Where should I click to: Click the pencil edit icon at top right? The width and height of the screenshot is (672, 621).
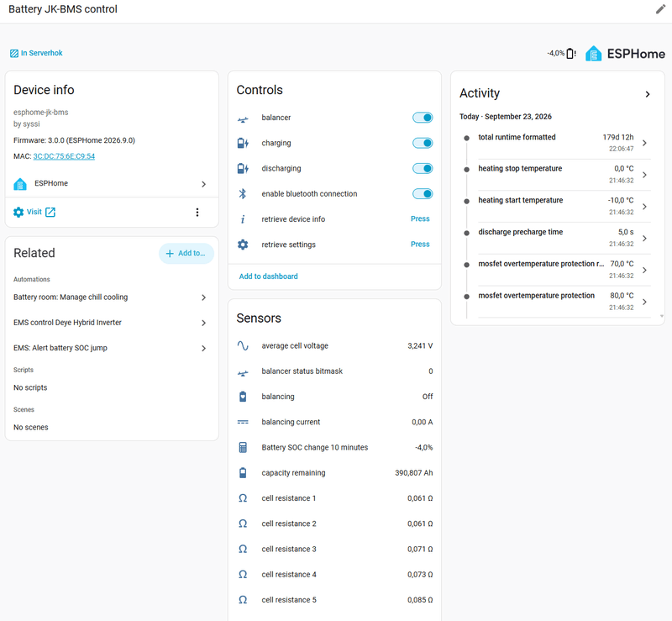[660, 9]
